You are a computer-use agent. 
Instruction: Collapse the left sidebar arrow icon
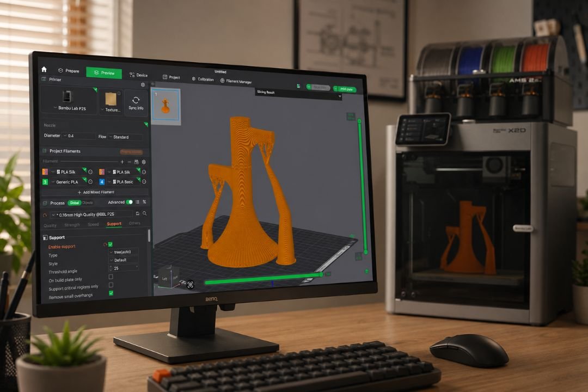pos(152,84)
